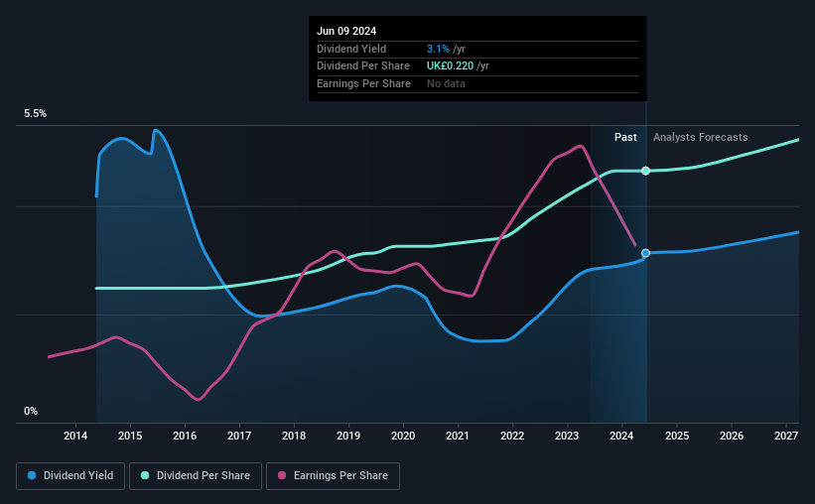Viewport: 815px width, 504px height.
Task: Click the 2022 x-axis label
Action: point(512,436)
